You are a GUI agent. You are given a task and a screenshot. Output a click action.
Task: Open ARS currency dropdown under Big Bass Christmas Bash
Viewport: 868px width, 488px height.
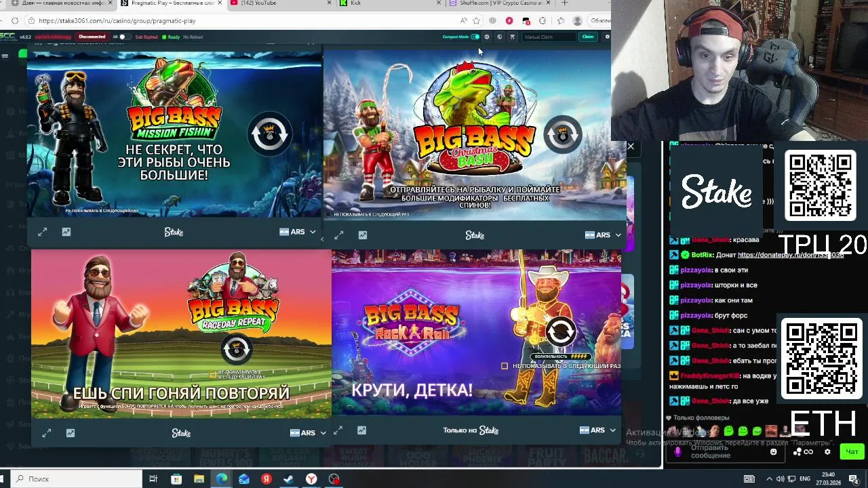coord(603,235)
